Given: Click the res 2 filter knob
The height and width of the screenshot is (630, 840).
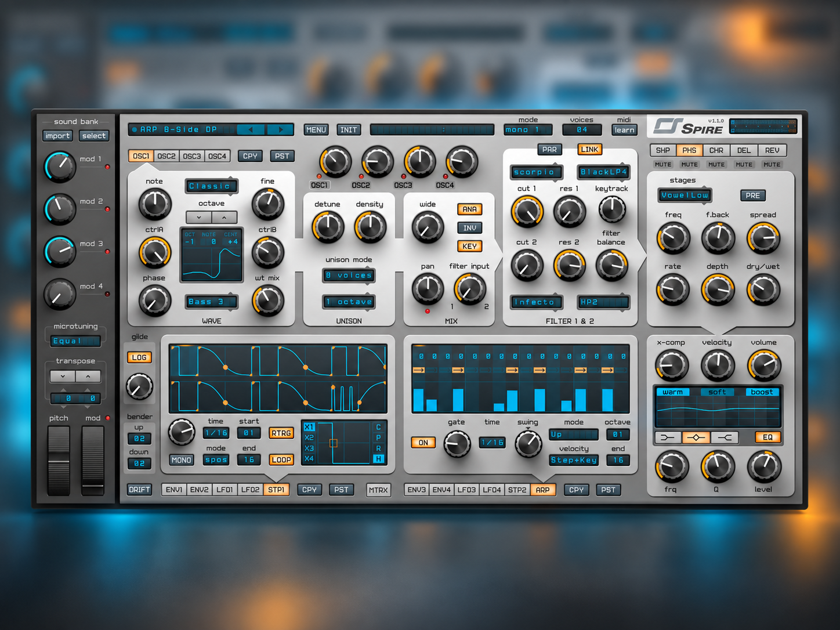Looking at the screenshot, I should 570,265.
